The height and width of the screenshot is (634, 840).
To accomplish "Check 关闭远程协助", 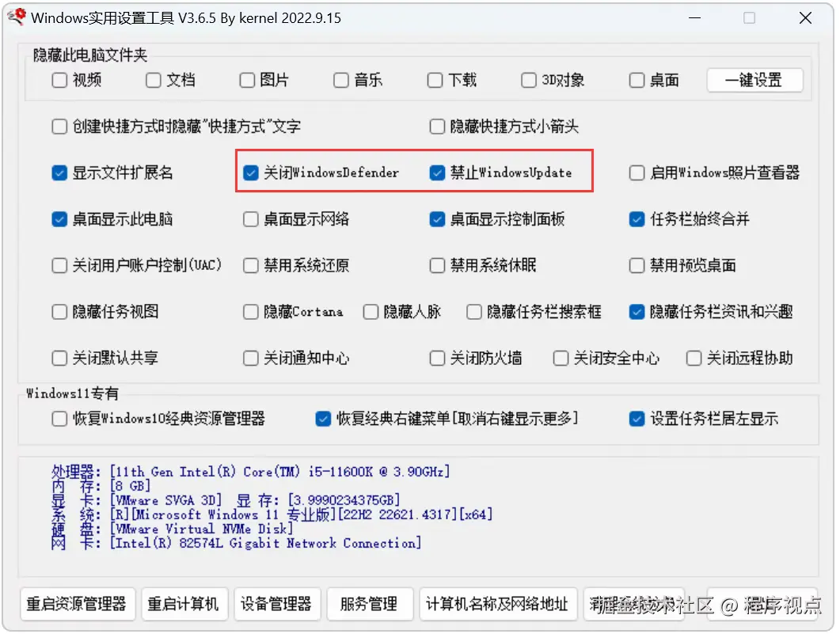I will pos(694,359).
